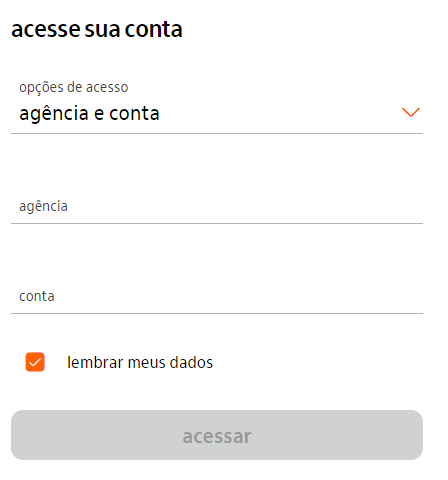Click the underline below the agência field
The width and height of the screenshot is (448, 480).
[217, 223]
